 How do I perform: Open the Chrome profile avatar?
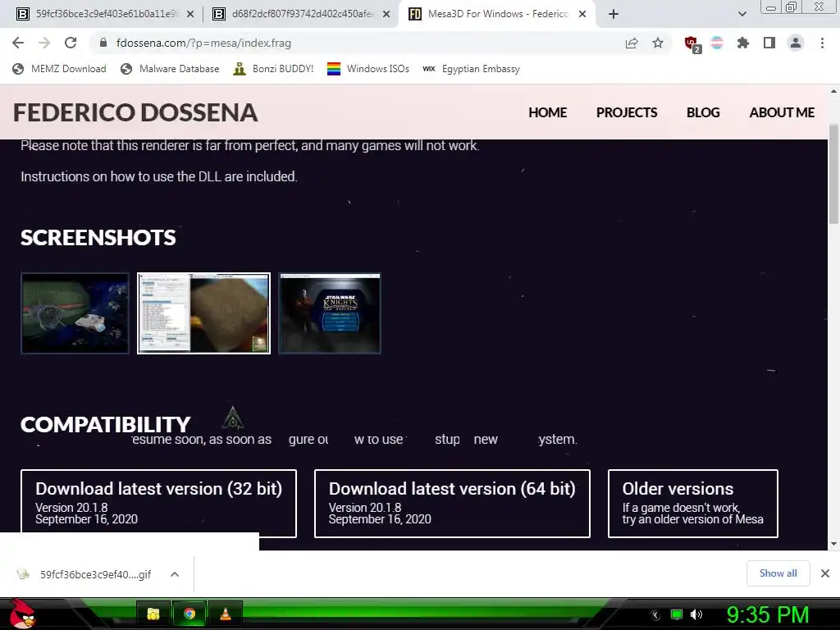pos(796,43)
